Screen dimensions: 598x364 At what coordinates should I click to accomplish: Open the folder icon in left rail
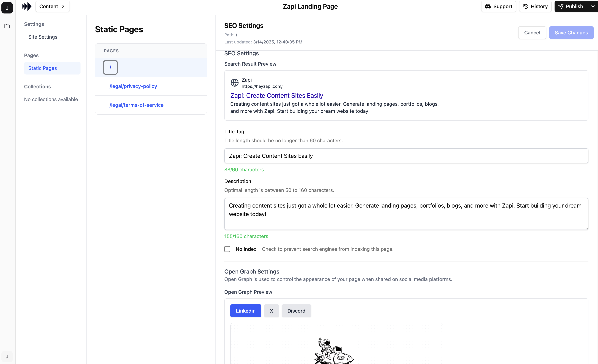point(7,26)
